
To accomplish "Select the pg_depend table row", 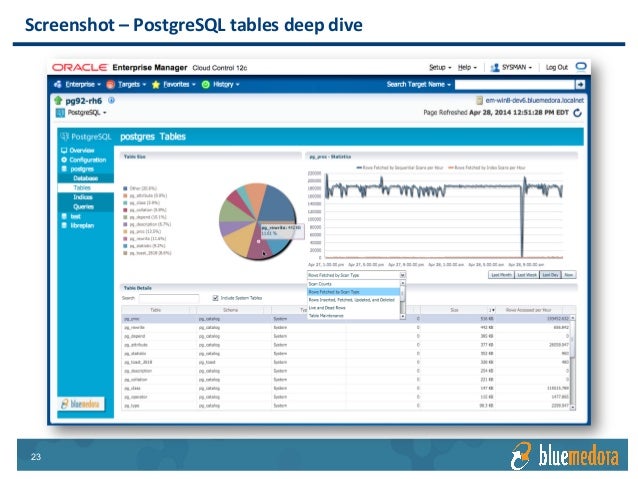I will click(346, 336).
